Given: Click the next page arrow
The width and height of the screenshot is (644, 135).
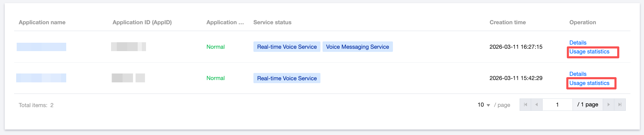Looking at the screenshot, I should (609, 105).
